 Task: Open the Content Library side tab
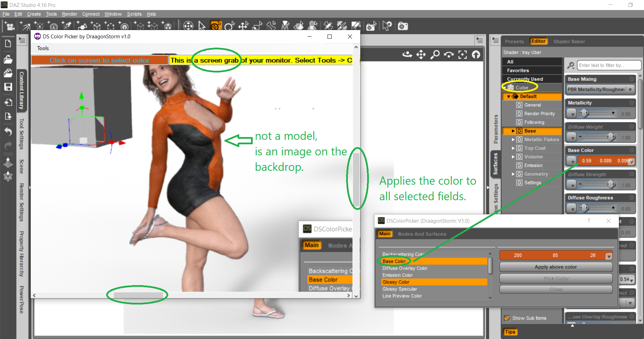tap(21, 91)
